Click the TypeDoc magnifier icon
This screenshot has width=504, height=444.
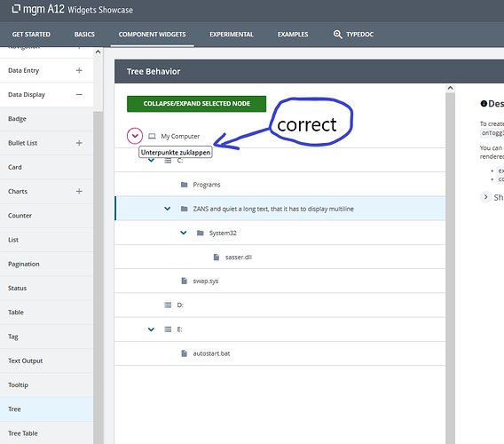point(337,34)
